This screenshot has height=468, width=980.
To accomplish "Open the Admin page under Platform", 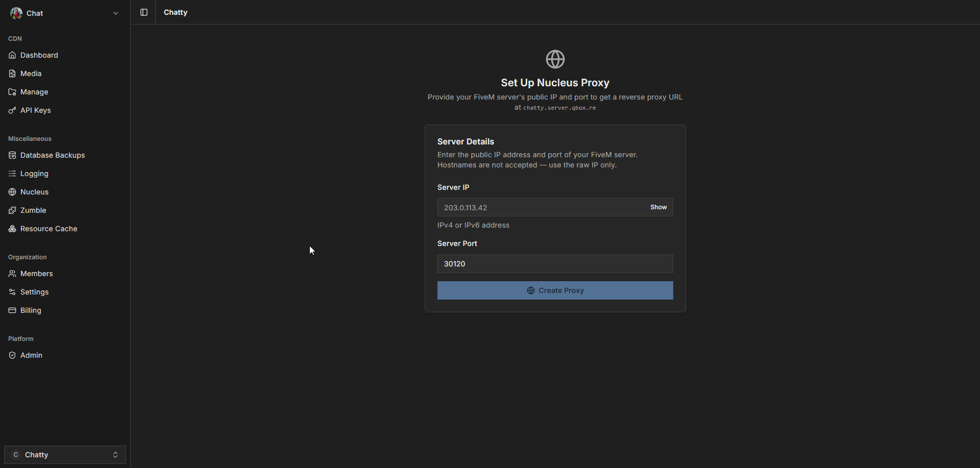I will pos(31,355).
